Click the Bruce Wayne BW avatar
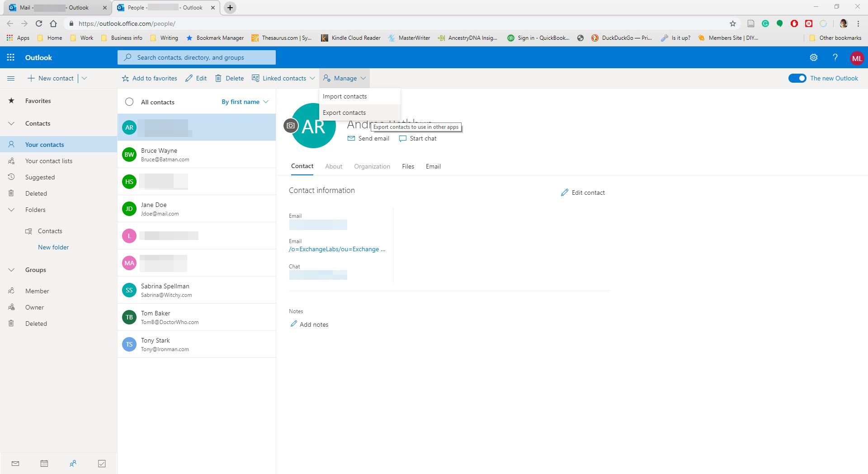The image size is (868, 474). pyautogui.click(x=129, y=155)
